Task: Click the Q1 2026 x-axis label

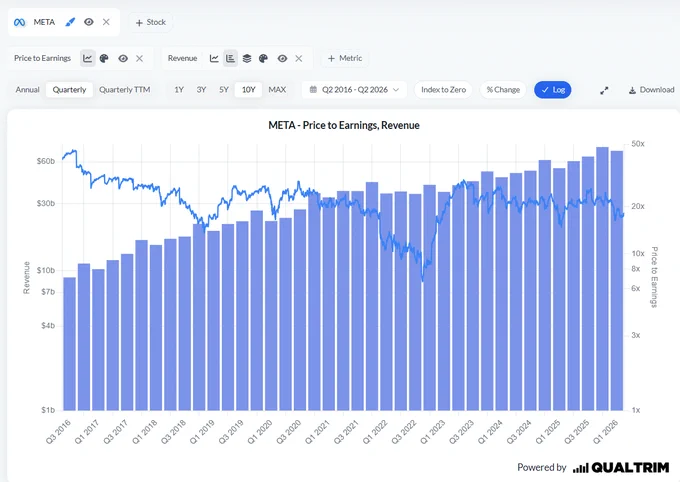Action: point(605,432)
